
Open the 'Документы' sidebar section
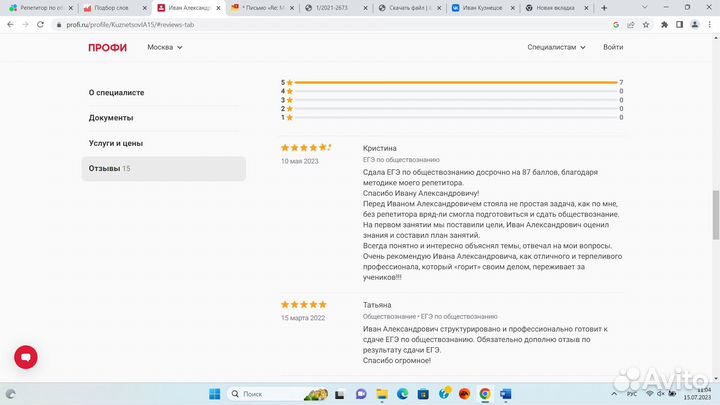pos(111,118)
